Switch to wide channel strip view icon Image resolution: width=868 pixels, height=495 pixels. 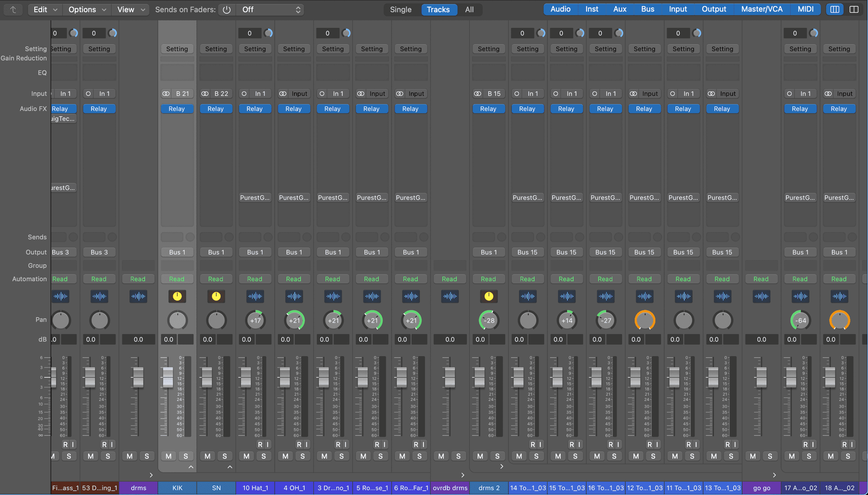pyautogui.click(x=854, y=9)
